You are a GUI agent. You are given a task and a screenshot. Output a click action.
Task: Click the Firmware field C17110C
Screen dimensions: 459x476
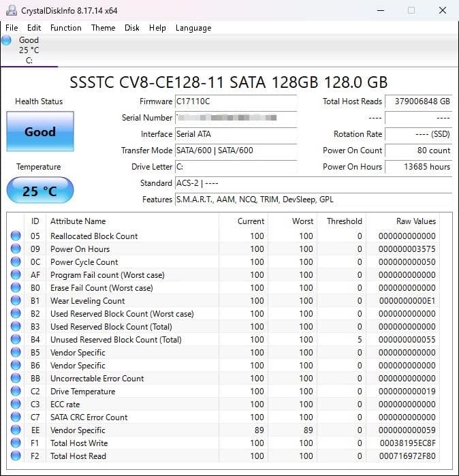coord(236,101)
